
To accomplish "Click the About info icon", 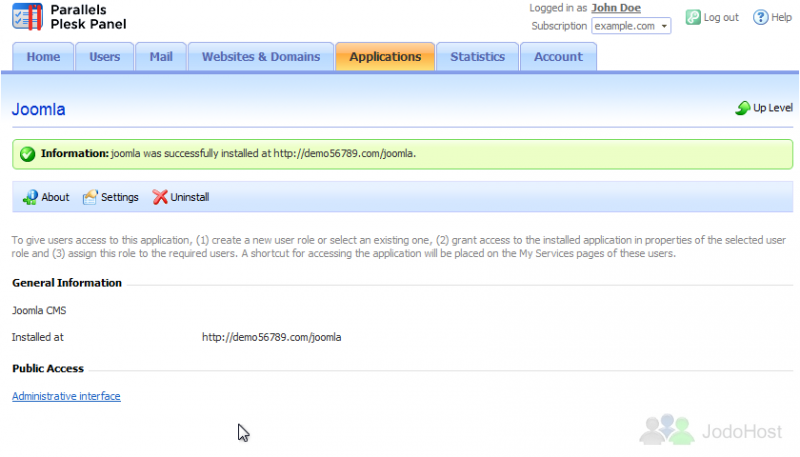I will [30, 197].
